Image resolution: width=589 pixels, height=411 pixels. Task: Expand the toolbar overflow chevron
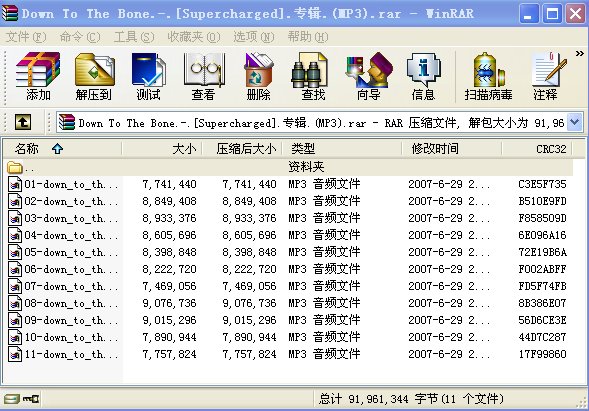pyautogui.click(x=580, y=54)
